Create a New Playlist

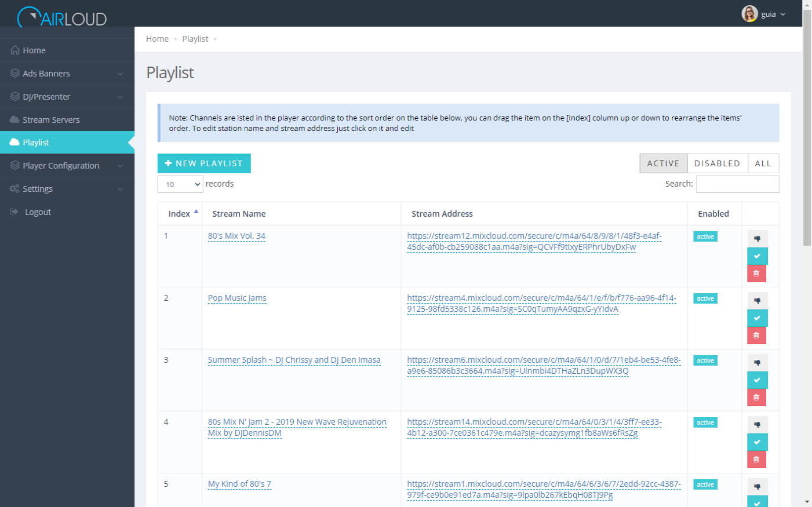tap(204, 163)
